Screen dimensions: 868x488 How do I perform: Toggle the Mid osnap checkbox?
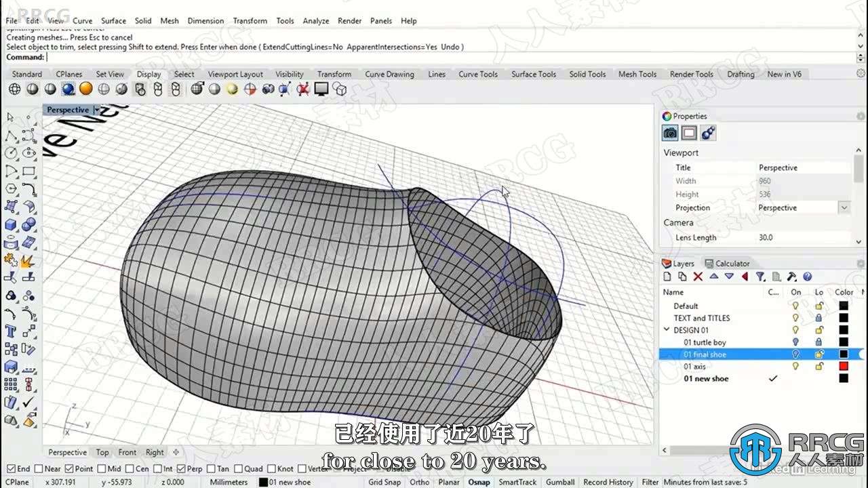(101, 468)
